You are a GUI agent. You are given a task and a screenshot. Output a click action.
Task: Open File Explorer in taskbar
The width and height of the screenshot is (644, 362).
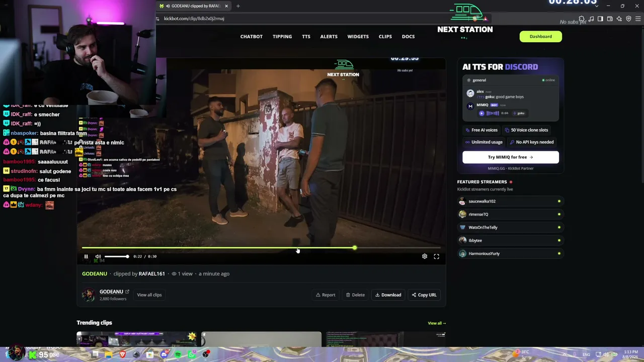pyautogui.click(x=109, y=355)
